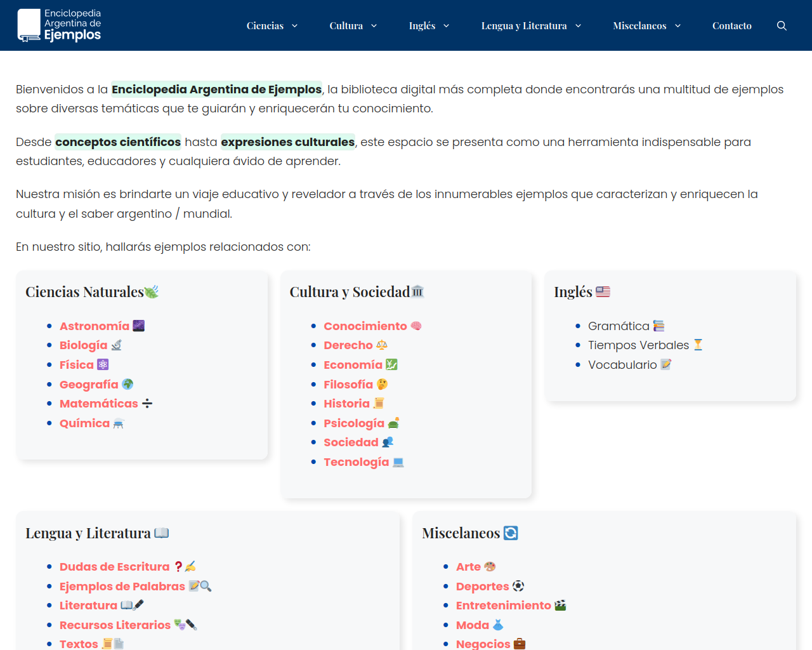Click the soccer ball emoji beside Deportes
Viewport: 812px width, 650px height.
click(x=518, y=587)
